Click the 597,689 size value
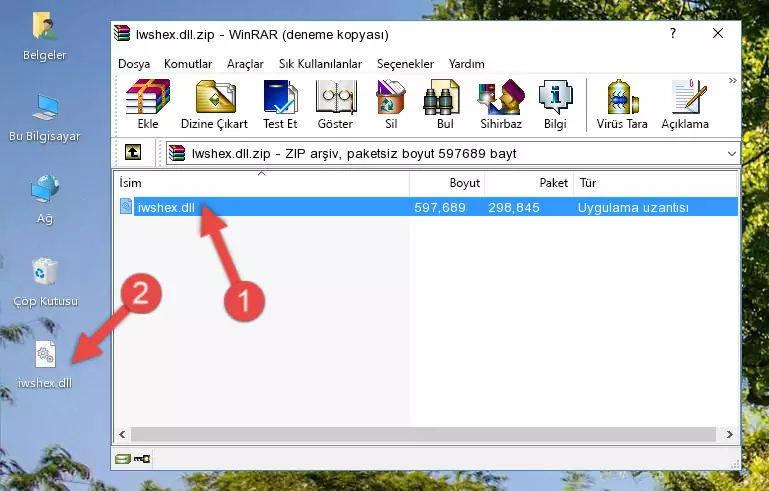Viewport: 769px width, 491px height. click(440, 207)
